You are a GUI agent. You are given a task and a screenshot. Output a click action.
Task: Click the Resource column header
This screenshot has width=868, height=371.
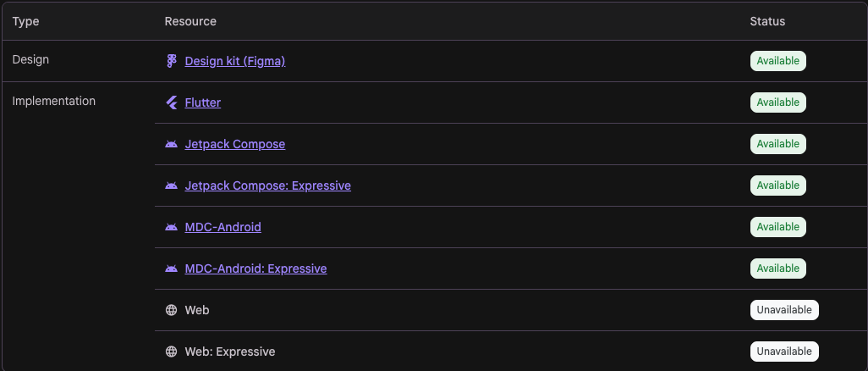coord(190,22)
